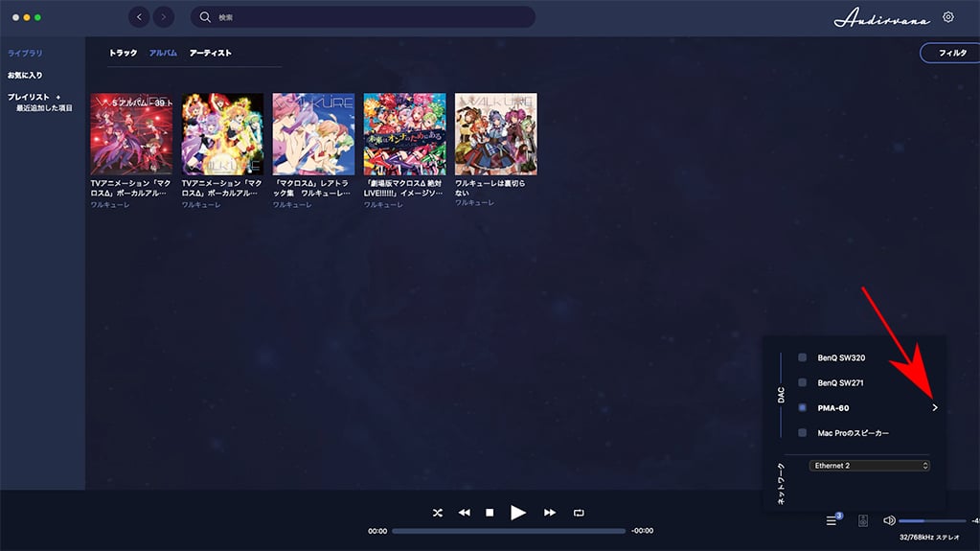Open プレイリスト section in the sidebar
The image size is (980, 551).
point(28,97)
